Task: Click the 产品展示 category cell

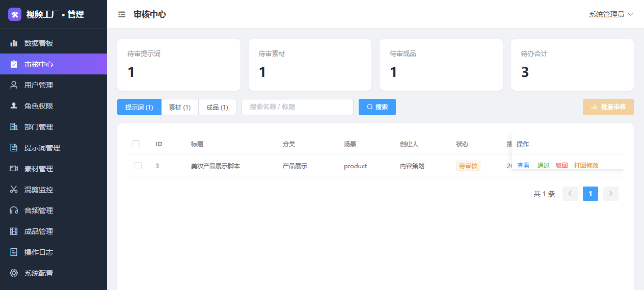Action: (295, 166)
